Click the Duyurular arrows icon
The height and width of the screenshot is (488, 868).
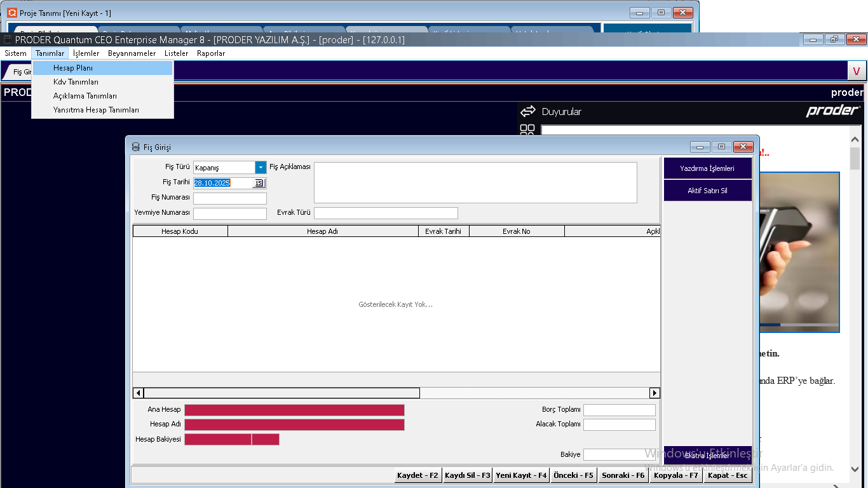(x=528, y=112)
